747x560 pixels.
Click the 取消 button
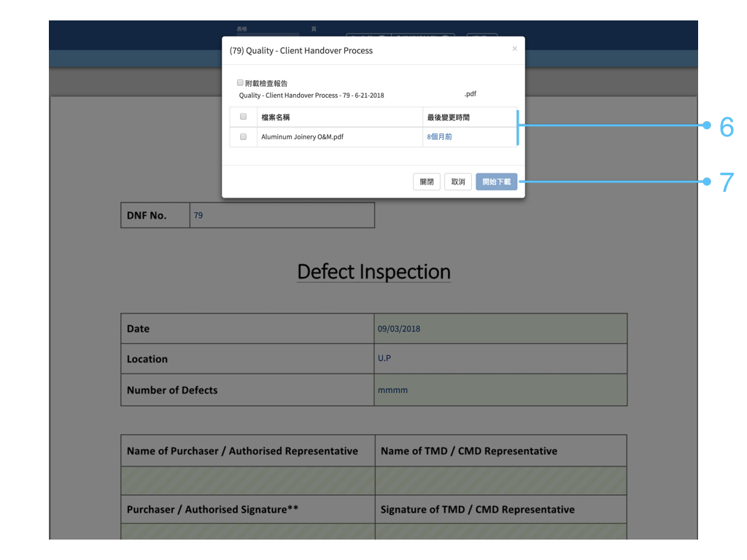coord(458,182)
